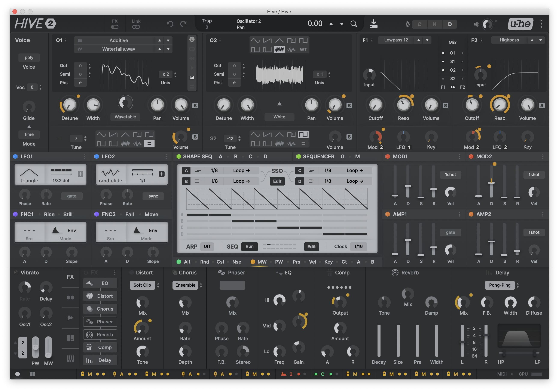
Task: Click the Voc voice count stepper
Action: pos(40,87)
